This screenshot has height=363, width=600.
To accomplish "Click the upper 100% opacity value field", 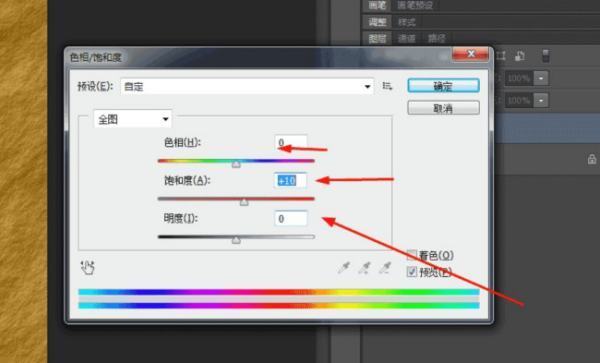I will coord(519,78).
